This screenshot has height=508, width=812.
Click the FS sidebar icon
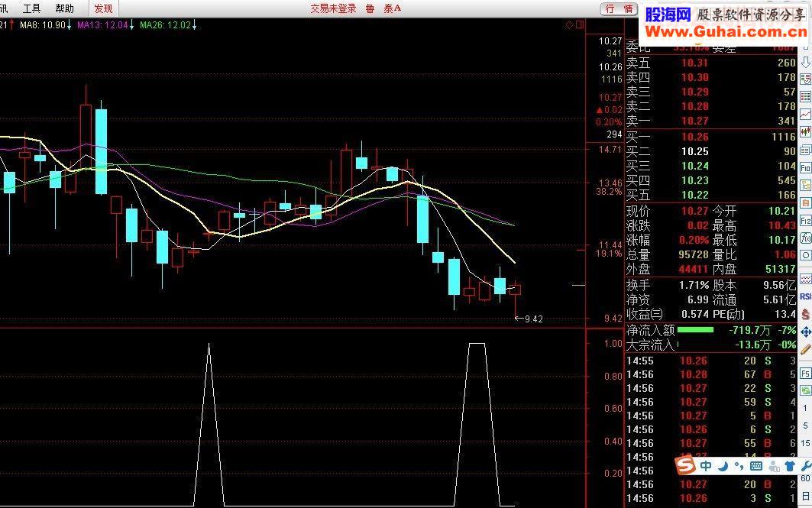(x=806, y=374)
